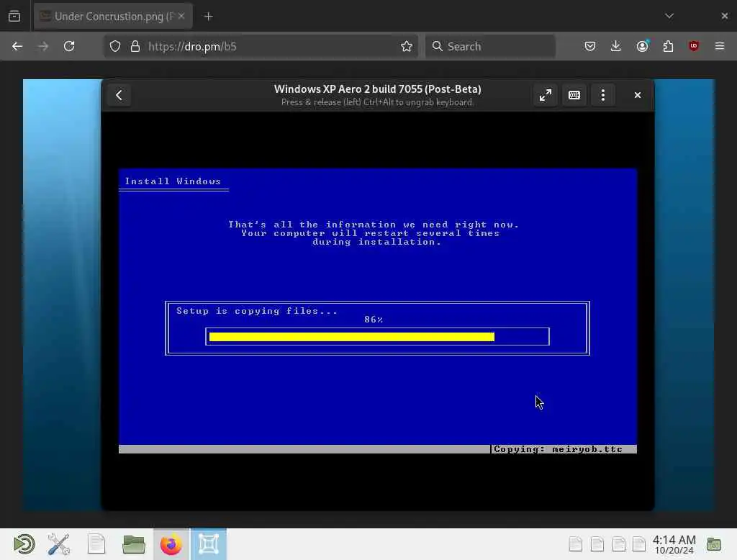Image resolution: width=737 pixels, height=560 pixels.
Task: Click the green folder icon beside the clock
Action: 713,544
